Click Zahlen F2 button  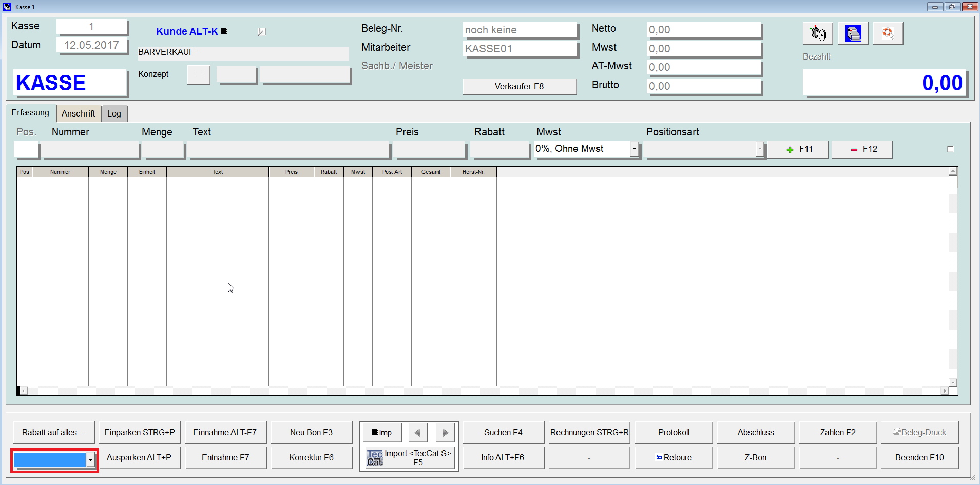tap(838, 433)
